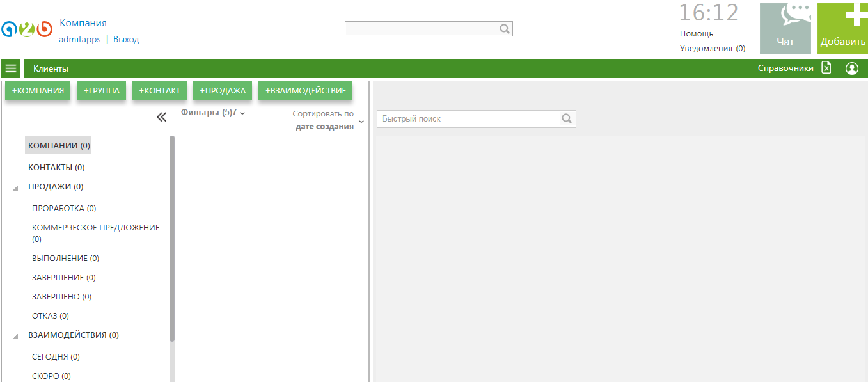Select ПРОРАБОТКА (0) stage
Viewport: 868px width, 382px height.
click(x=64, y=209)
